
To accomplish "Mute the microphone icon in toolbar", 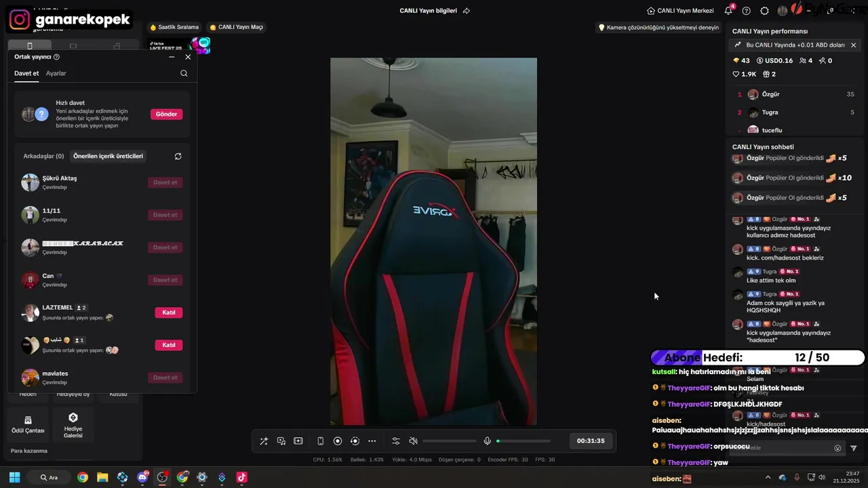I will (487, 441).
